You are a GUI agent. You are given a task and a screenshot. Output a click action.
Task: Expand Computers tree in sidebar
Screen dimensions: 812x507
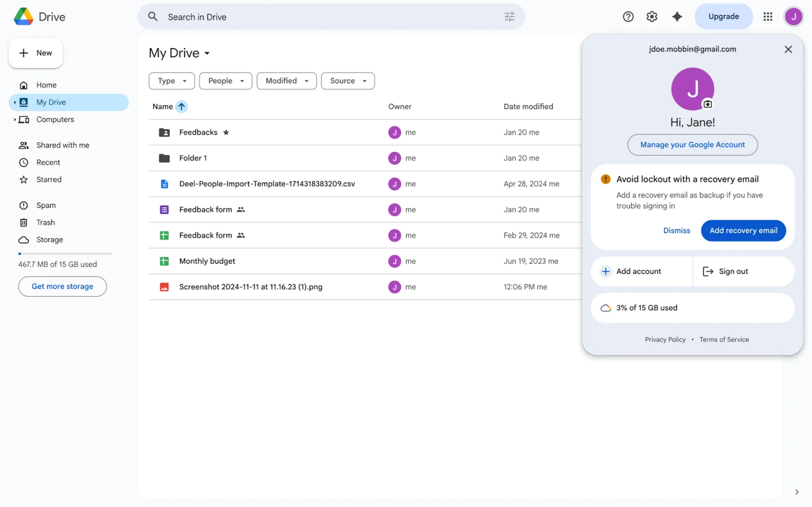pyautogui.click(x=15, y=119)
